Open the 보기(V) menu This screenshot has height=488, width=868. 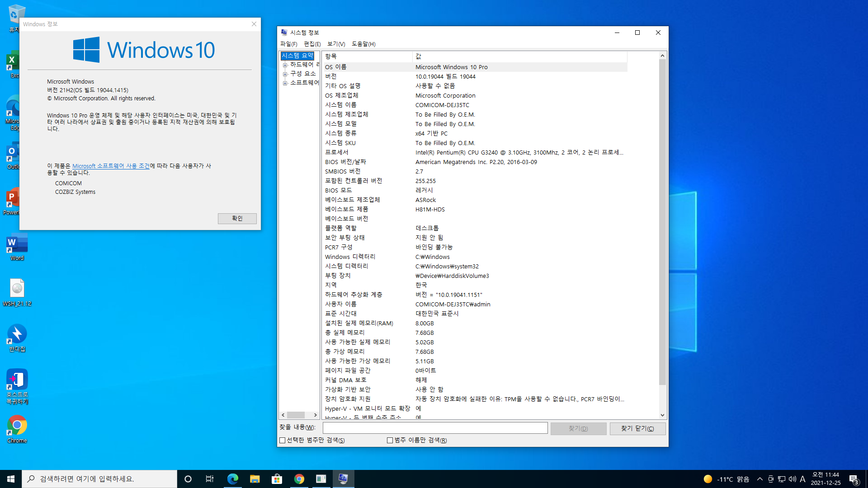pyautogui.click(x=336, y=44)
